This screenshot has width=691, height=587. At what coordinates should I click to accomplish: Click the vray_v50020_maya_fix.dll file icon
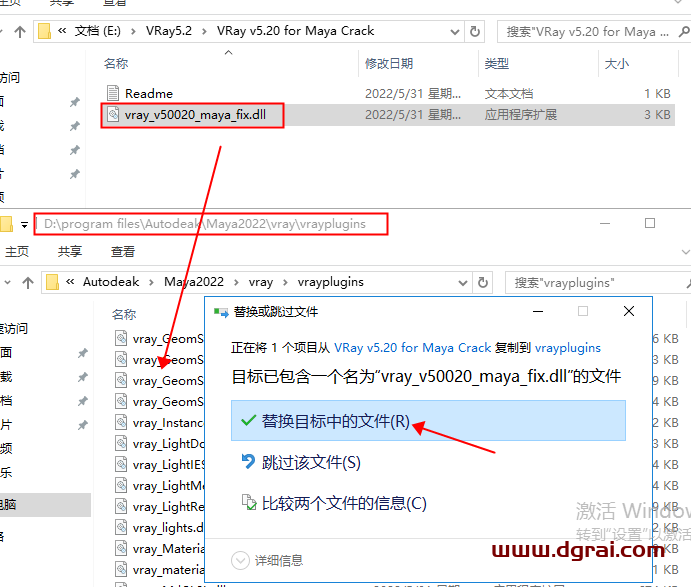[x=113, y=115]
